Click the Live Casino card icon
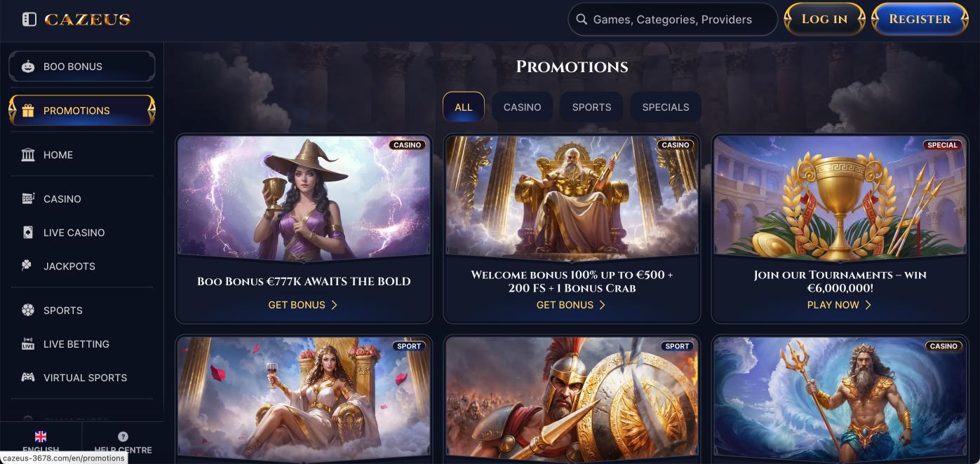The width and height of the screenshot is (980, 464). click(x=28, y=233)
